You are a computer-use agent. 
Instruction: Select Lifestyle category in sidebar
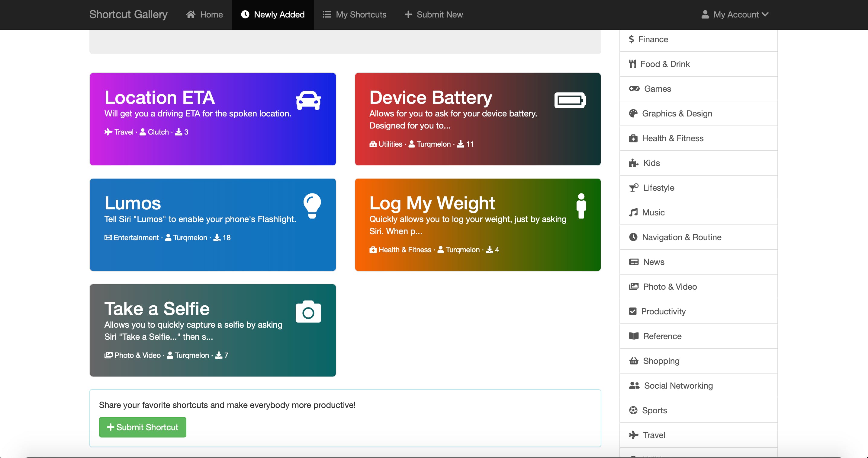tap(699, 188)
